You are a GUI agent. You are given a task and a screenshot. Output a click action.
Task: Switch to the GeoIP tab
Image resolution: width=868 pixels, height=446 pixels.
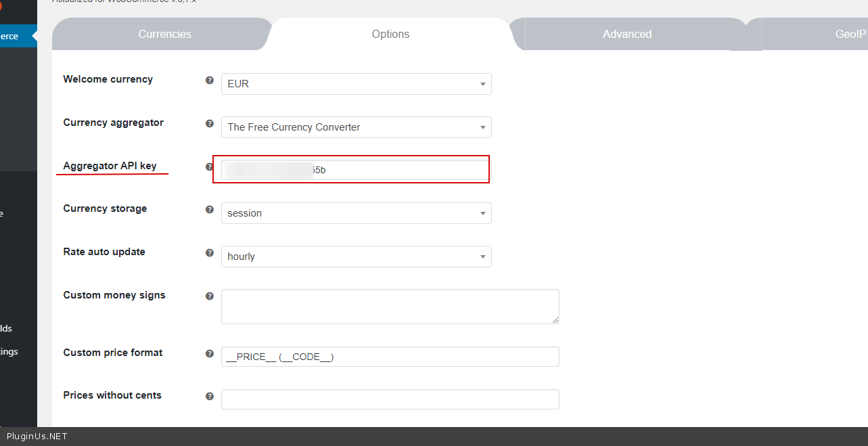(x=850, y=34)
